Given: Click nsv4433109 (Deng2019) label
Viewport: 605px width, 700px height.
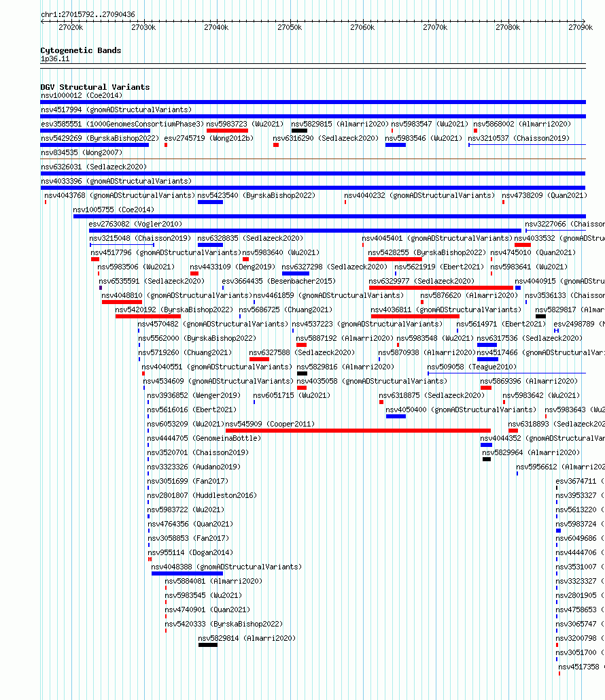Looking at the screenshot, I should 232,267.
